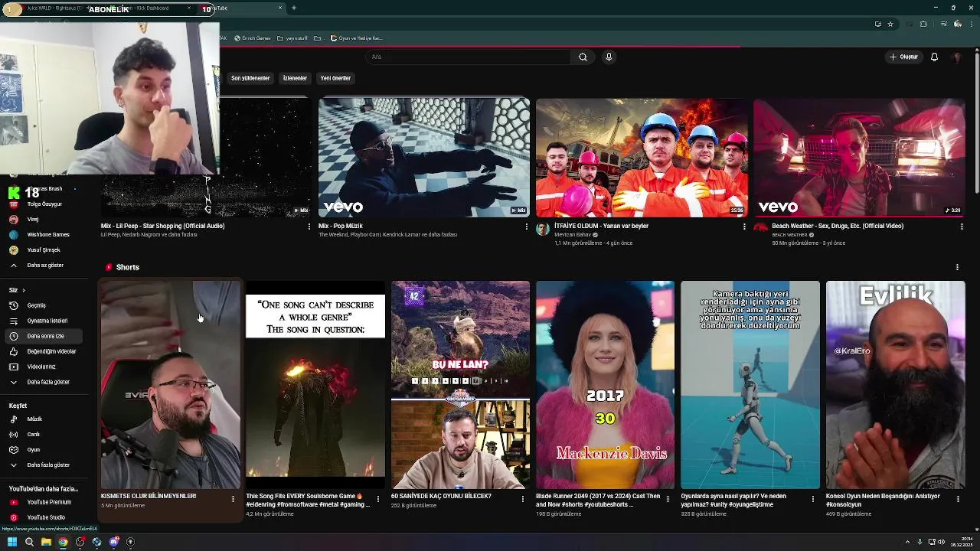Select the Son yüklenenler chip
The image size is (980, 551).
250,78
